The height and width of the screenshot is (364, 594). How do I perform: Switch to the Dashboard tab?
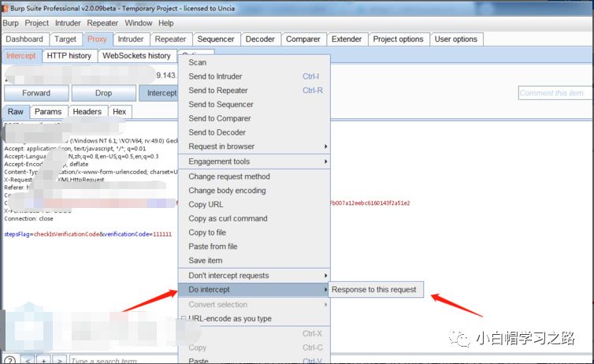coord(24,39)
